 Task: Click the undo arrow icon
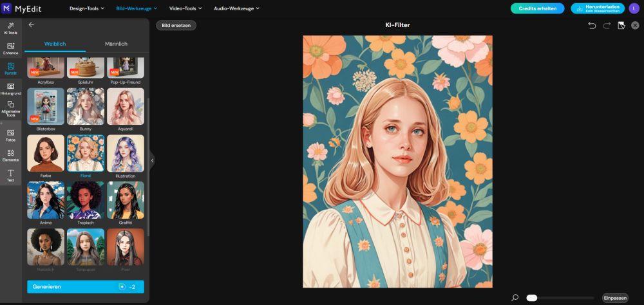pos(592,25)
